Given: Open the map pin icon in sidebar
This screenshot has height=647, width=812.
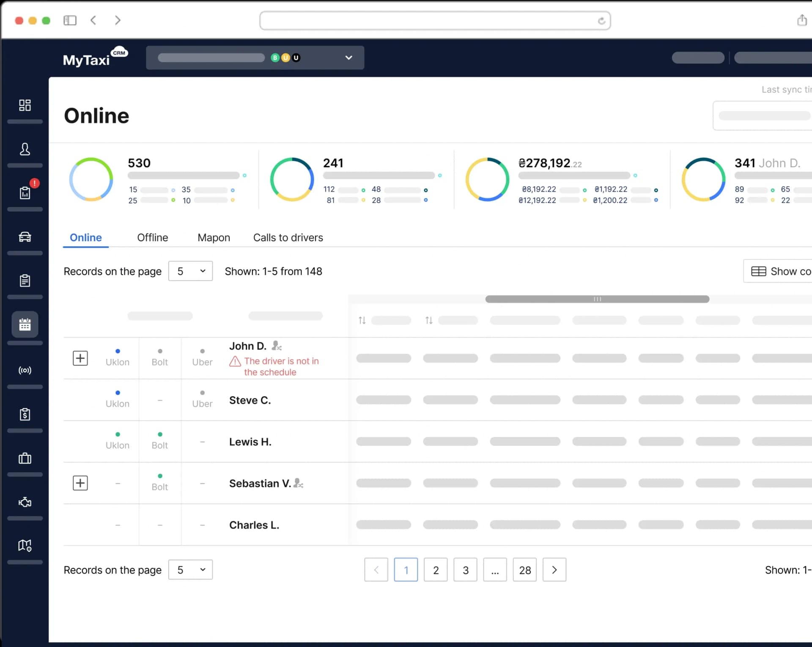Looking at the screenshot, I should (x=25, y=545).
